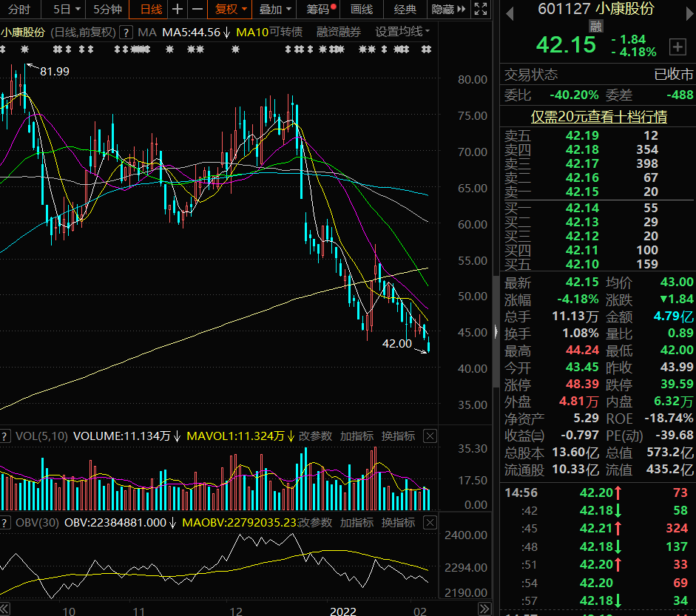Add stock to watchlist via plus box
Image resolution: width=696 pixels, height=616 pixels.
pyautogui.click(x=677, y=47)
